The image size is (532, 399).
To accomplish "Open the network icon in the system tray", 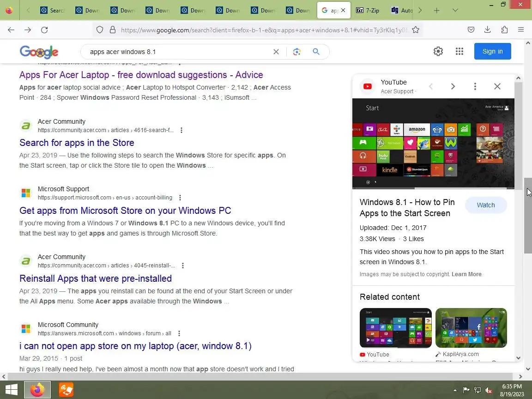I will [x=478, y=391].
